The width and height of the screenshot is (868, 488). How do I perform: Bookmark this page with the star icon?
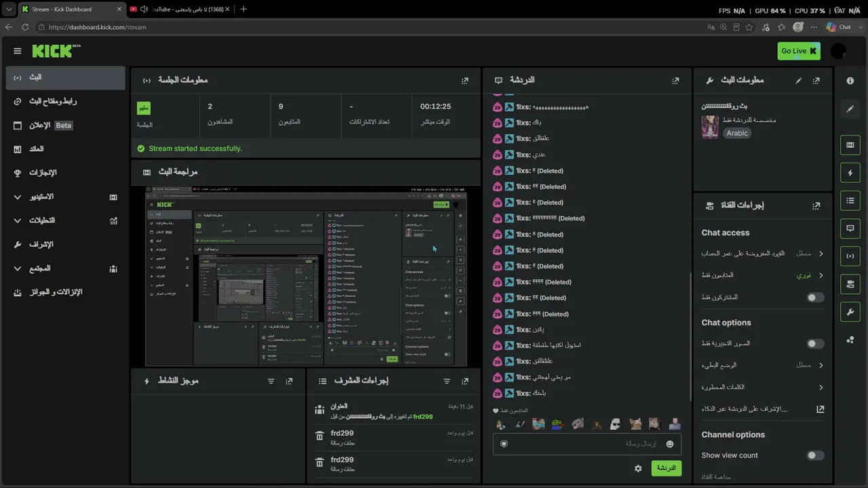(749, 27)
